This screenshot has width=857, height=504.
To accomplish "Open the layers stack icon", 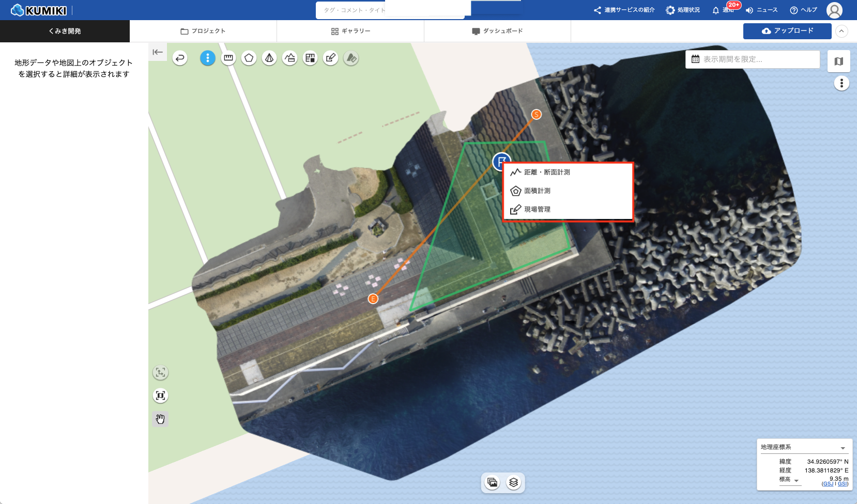I will (x=513, y=483).
